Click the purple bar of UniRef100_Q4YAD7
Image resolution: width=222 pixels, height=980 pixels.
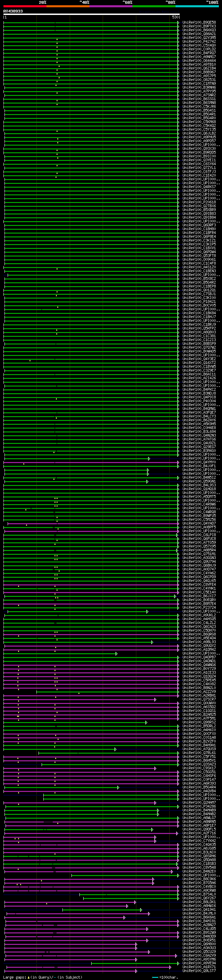93,524
